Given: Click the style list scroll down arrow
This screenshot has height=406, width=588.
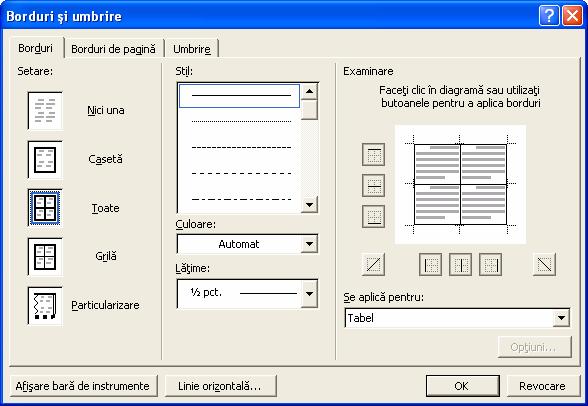Looking at the screenshot, I should 309,205.
